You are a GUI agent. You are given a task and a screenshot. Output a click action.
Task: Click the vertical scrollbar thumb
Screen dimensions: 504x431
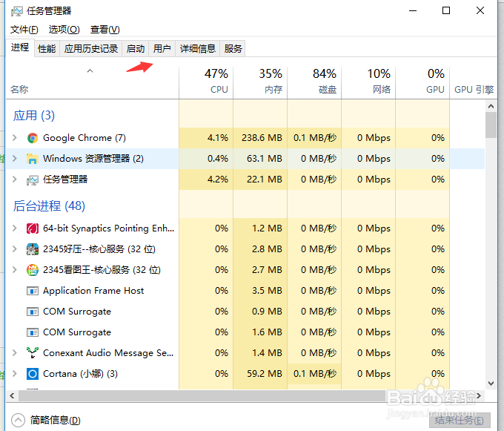(x=491, y=125)
